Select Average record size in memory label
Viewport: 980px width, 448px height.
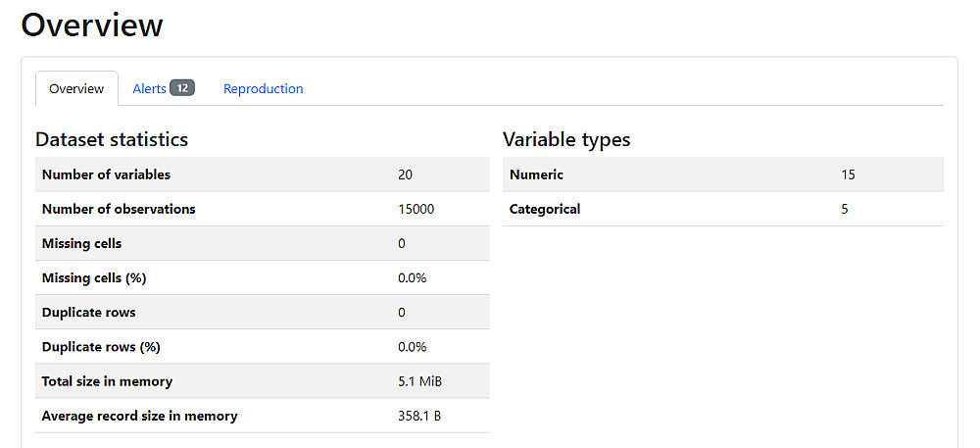coord(139,416)
